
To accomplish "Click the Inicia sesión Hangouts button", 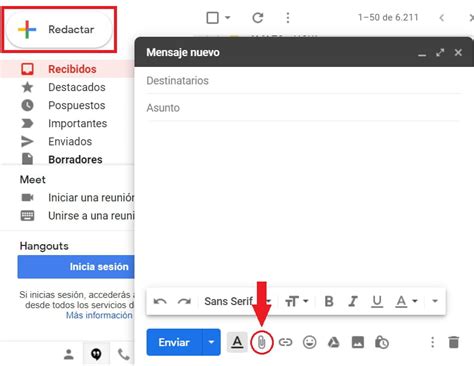I will (x=76, y=267).
